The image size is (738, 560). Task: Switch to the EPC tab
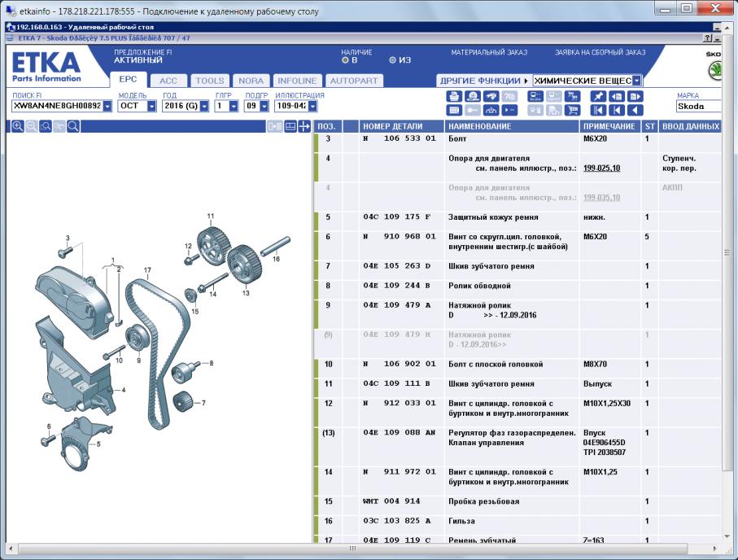click(x=128, y=80)
